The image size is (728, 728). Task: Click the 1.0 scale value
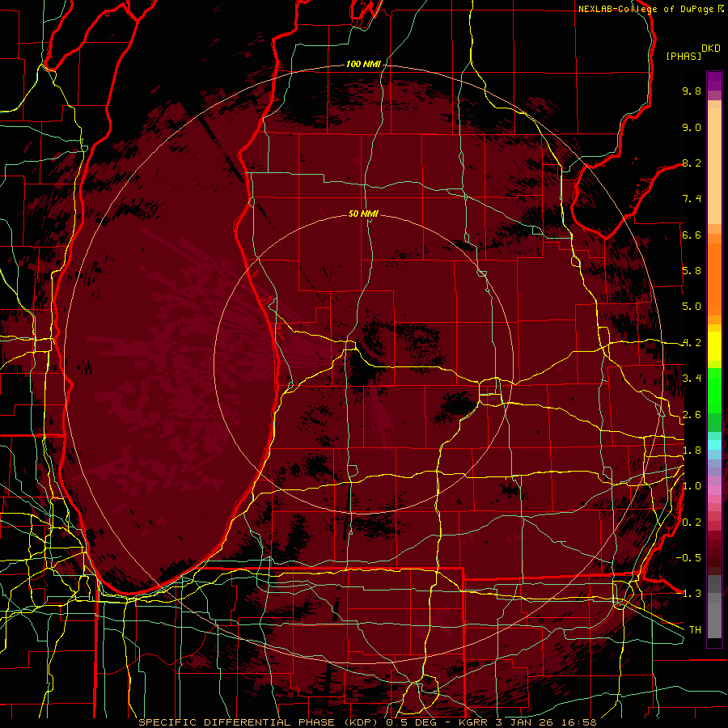(692, 486)
